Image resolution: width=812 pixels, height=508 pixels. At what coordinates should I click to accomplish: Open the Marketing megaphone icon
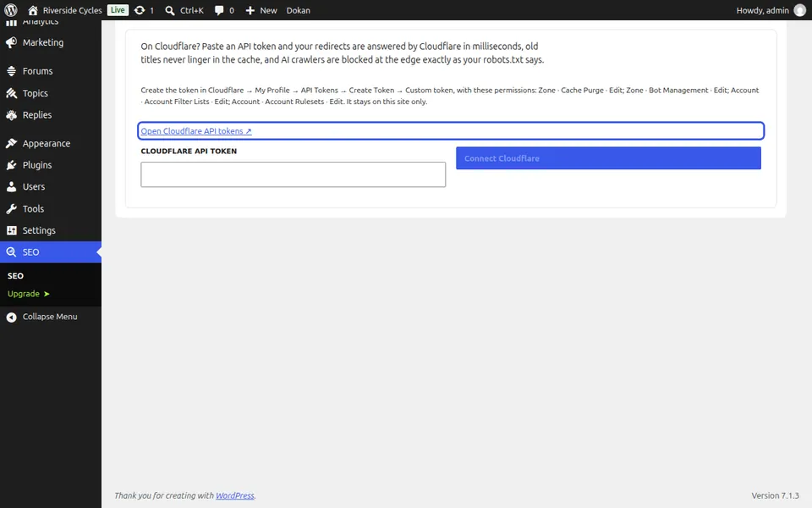click(11, 42)
